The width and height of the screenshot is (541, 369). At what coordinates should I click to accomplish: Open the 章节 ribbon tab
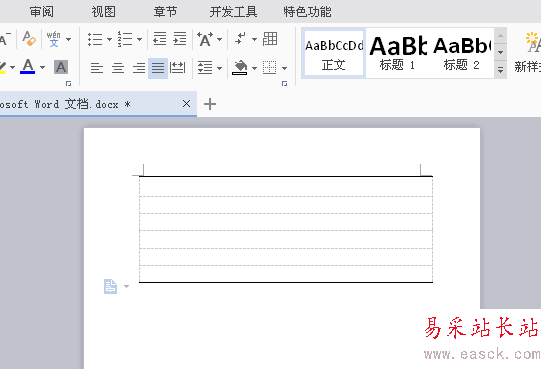[x=165, y=12]
